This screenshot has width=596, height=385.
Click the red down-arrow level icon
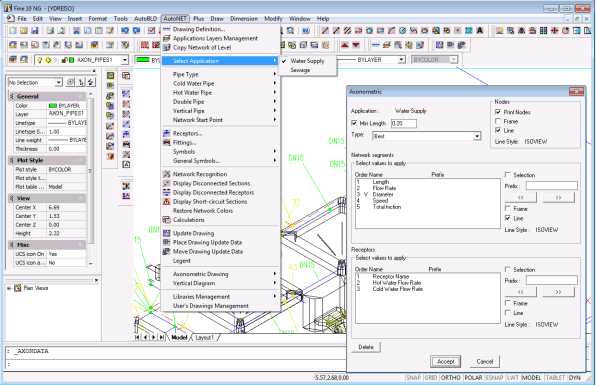click(x=356, y=45)
